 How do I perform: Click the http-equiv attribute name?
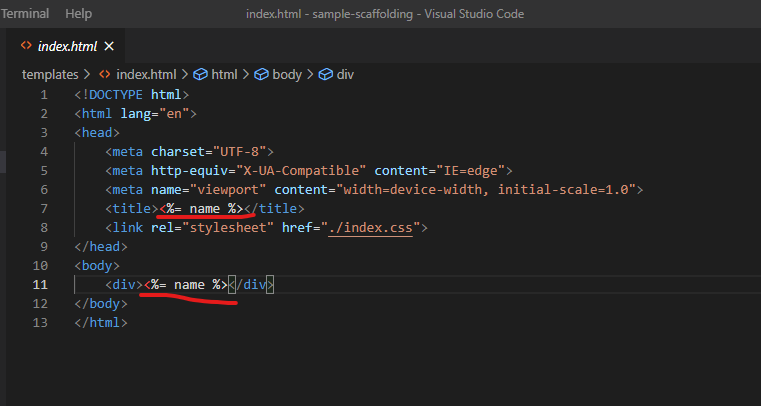[x=189, y=171]
